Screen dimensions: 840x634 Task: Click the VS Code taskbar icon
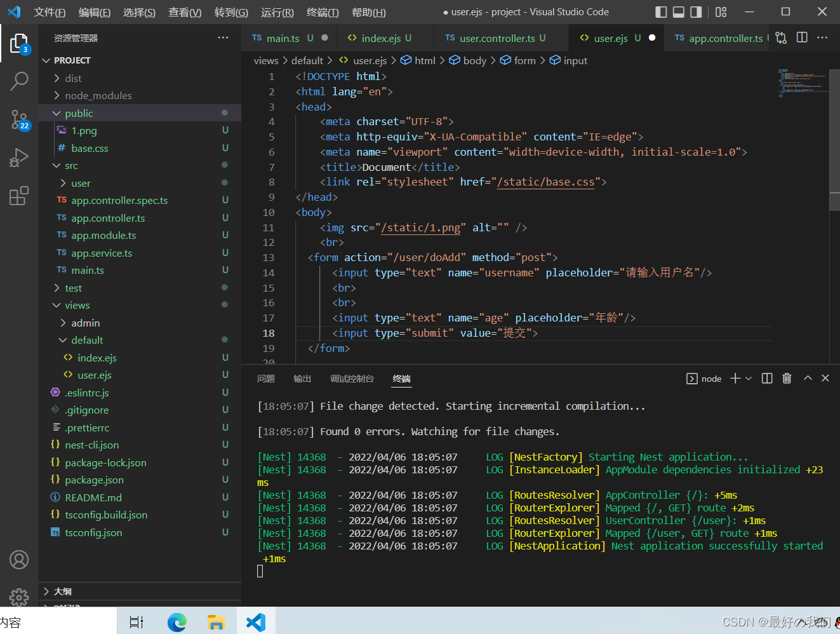(x=256, y=622)
